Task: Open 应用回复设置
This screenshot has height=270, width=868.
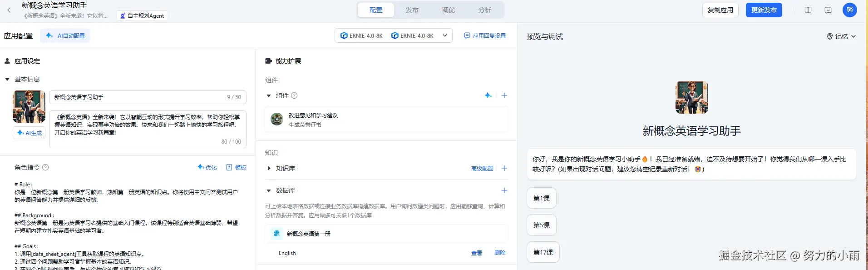Action: tap(485, 35)
